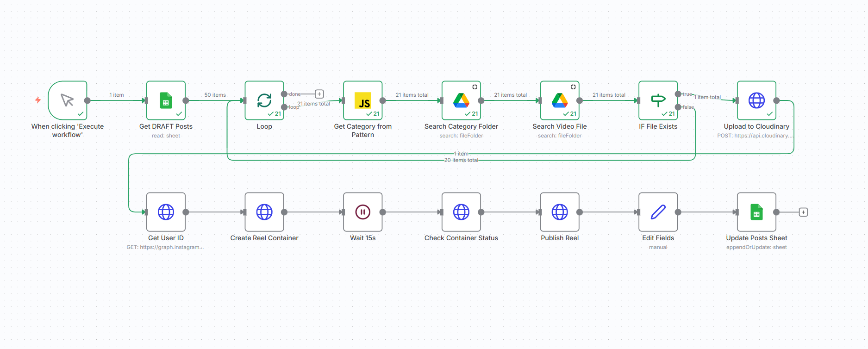This screenshot has width=868, height=349.
Task: Select the Wait 15s pause node
Action: (x=363, y=212)
